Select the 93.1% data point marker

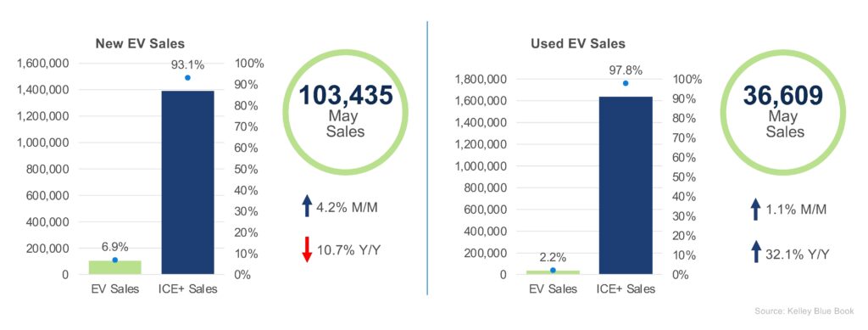(x=187, y=78)
